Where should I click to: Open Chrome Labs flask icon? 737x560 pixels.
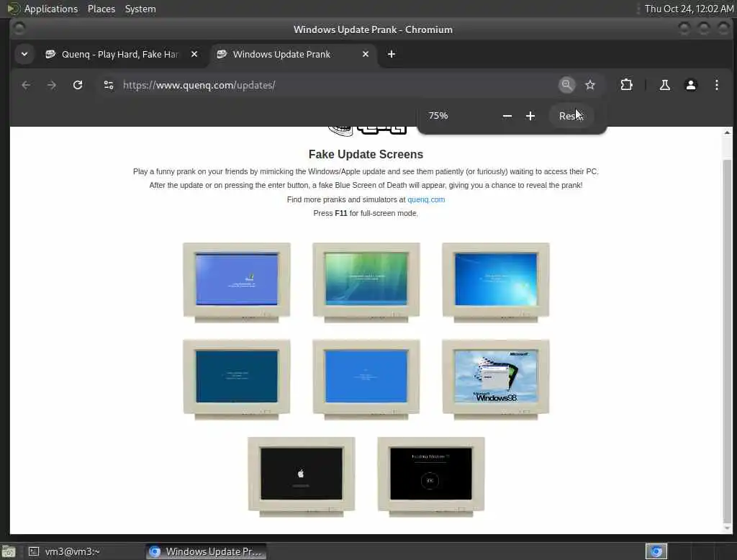click(664, 85)
